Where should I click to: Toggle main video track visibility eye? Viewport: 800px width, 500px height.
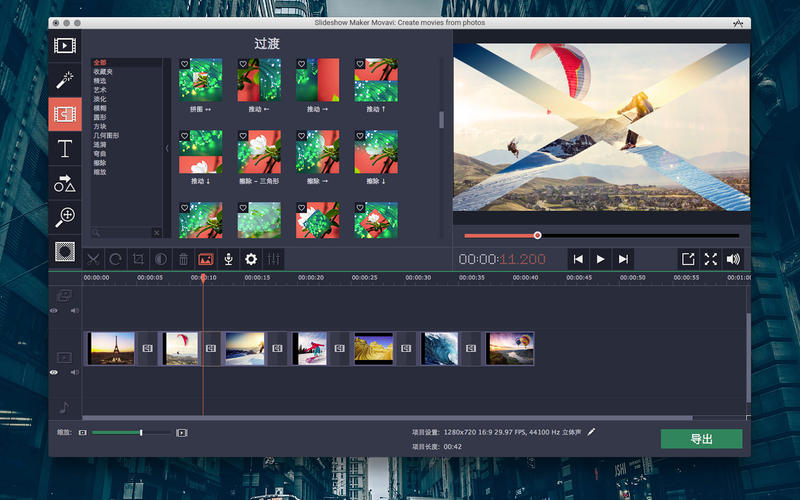click(54, 372)
